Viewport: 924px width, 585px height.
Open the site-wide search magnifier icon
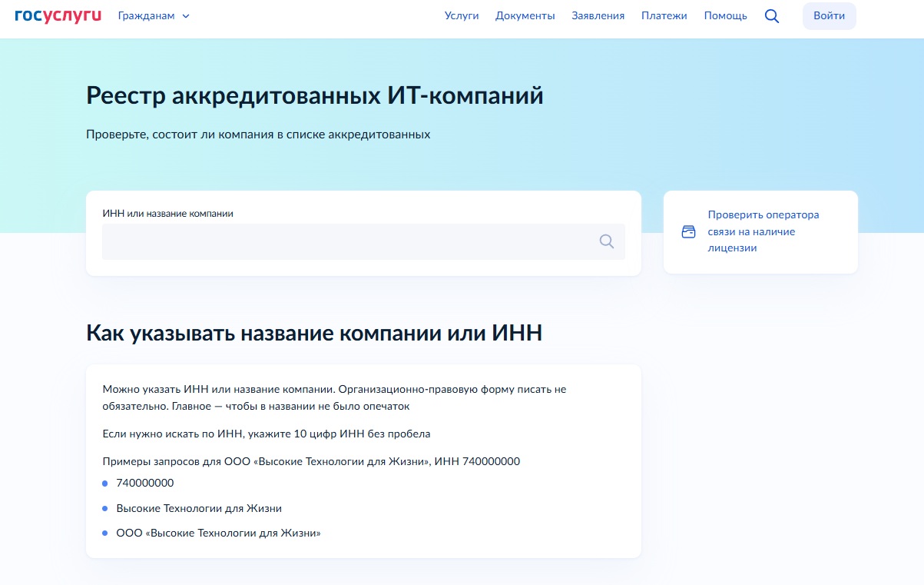click(771, 15)
